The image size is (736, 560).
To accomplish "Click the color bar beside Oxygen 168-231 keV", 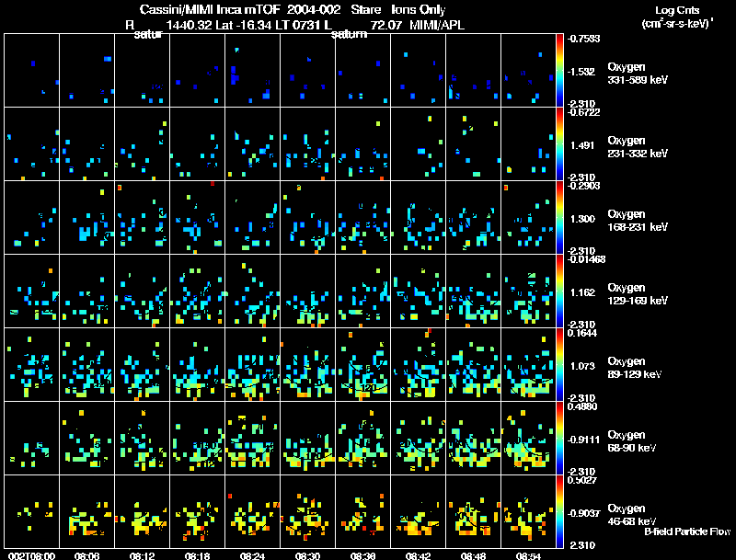I will pos(559,217).
